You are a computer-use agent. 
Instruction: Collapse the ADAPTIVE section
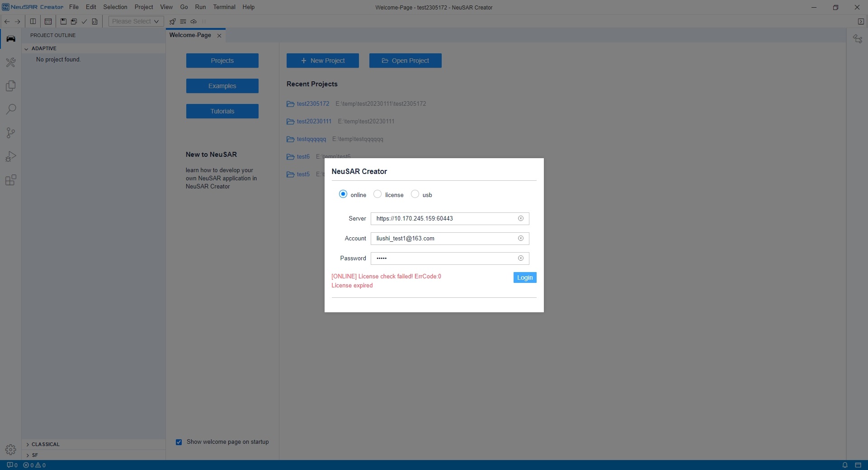click(x=44, y=48)
